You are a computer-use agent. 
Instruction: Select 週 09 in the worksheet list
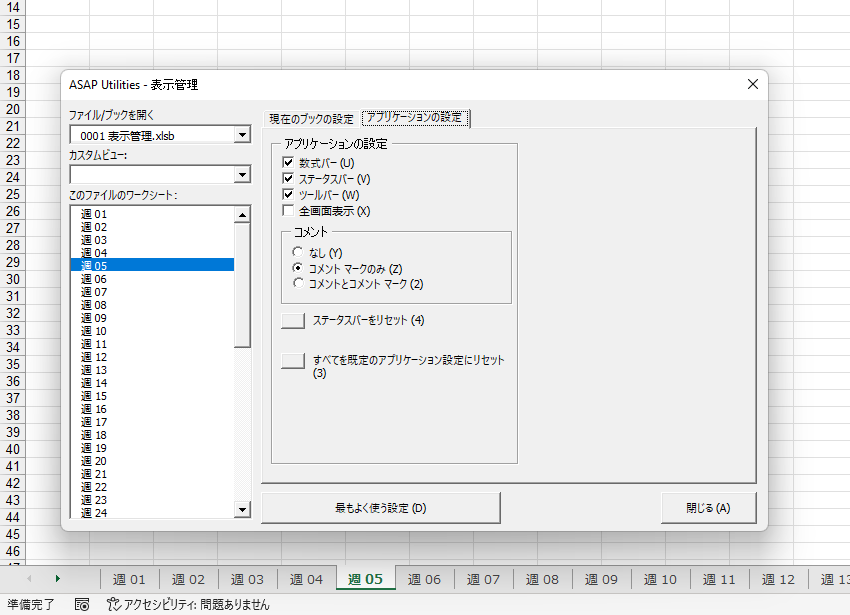point(152,318)
